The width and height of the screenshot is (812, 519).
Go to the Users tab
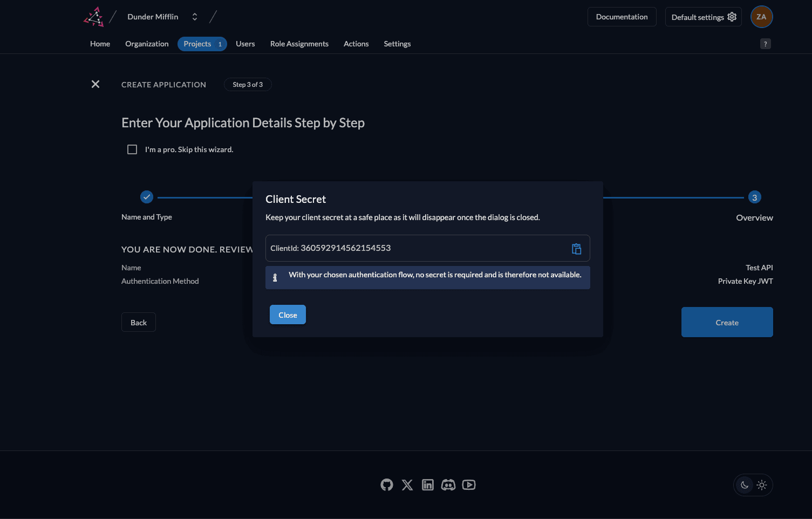245,44
